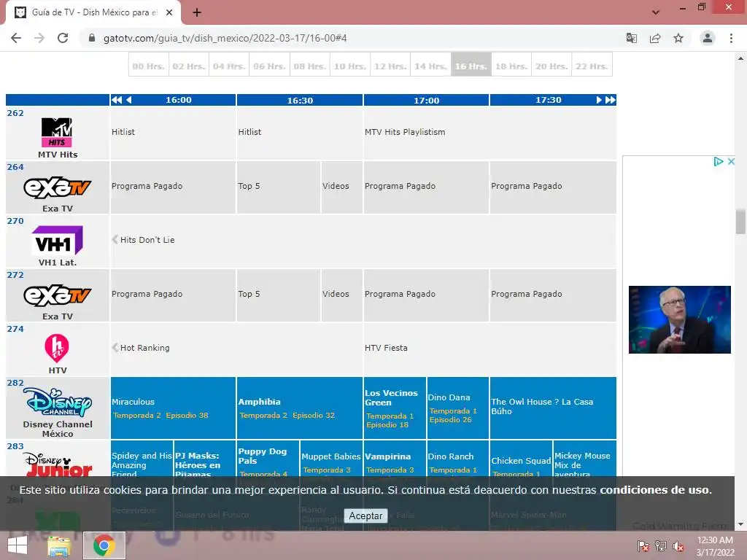Select the 14 Hrs. time tab
This screenshot has width=747, height=560.
point(430,66)
